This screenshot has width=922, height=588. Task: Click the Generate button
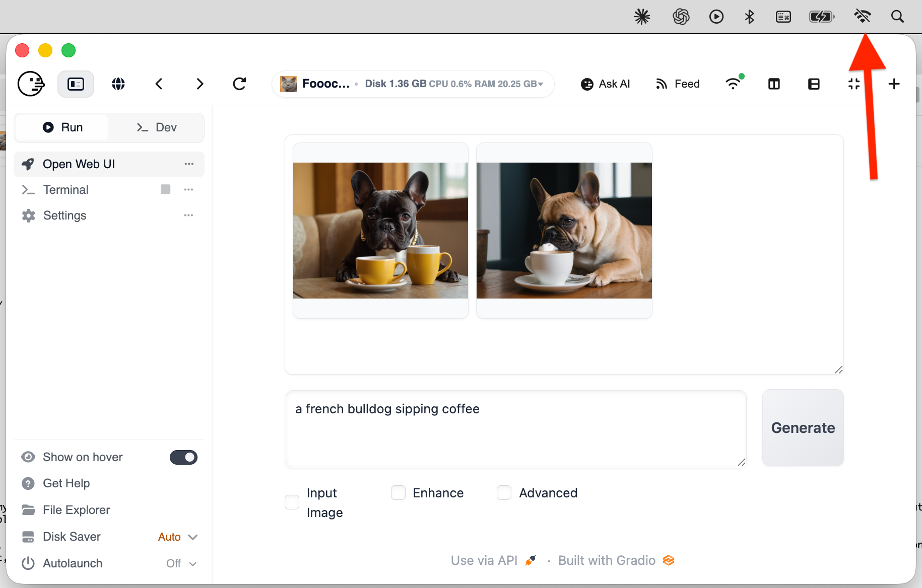pyautogui.click(x=803, y=428)
